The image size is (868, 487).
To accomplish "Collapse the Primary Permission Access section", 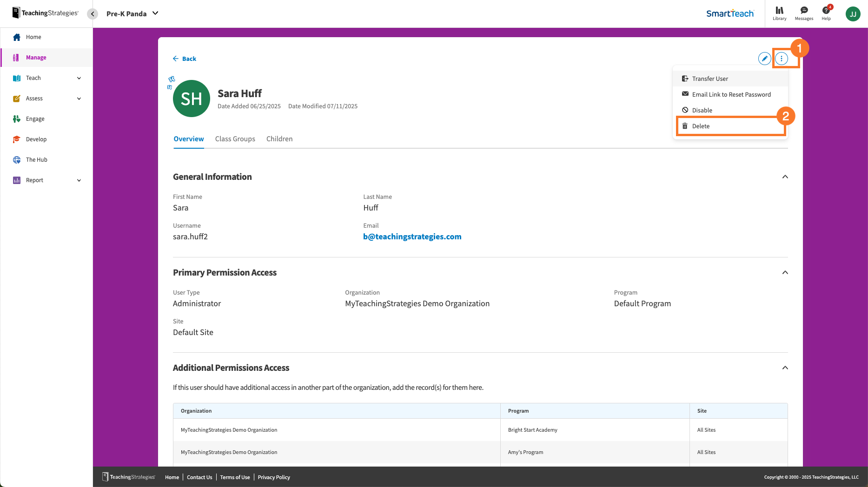I will (785, 272).
